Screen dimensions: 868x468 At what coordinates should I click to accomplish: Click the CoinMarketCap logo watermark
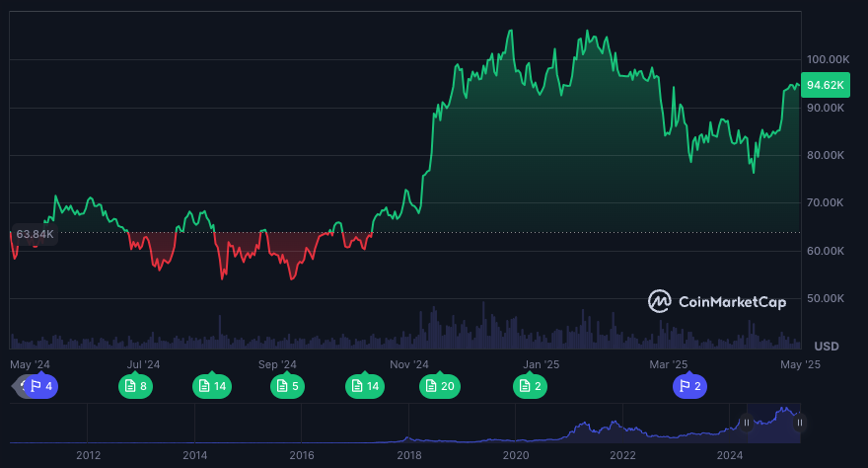[x=717, y=301]
